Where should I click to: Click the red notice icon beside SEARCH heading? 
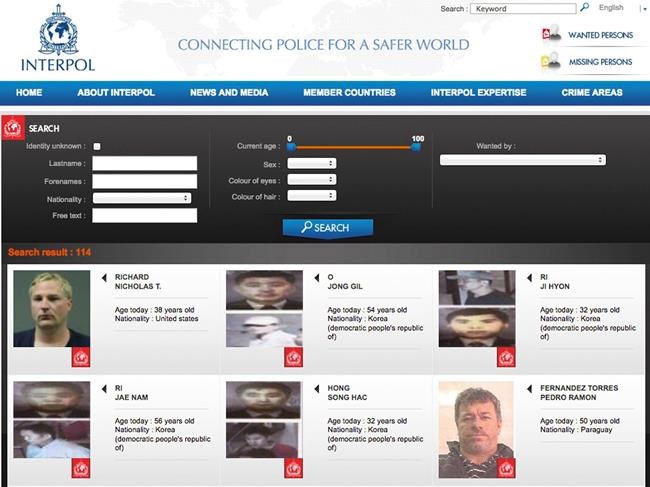pyautogui.click(x=14, y=128)
